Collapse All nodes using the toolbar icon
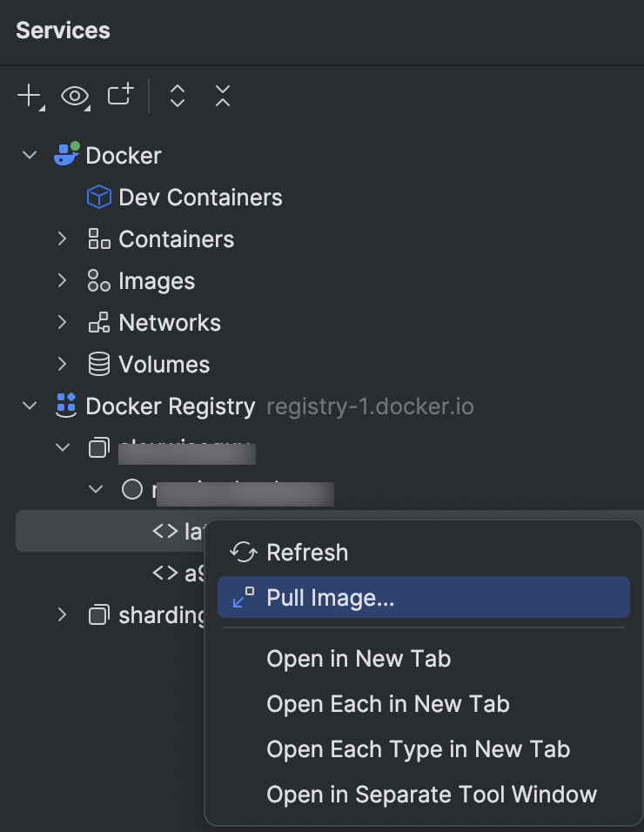Image resolution: width=644 pixels, height=832 pixels. pos(222,96)
